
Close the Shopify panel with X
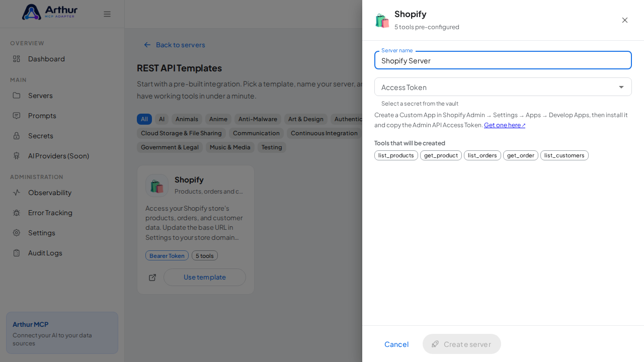[625, 20]
